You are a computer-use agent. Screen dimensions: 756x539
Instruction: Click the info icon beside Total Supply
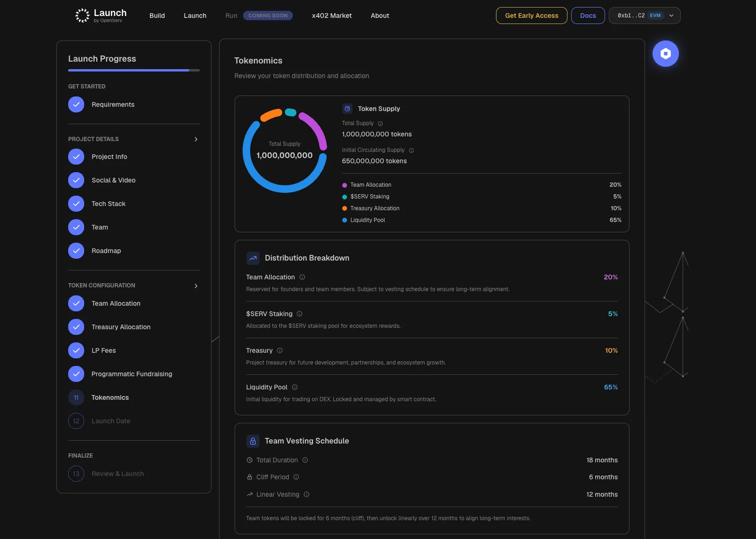[x=380, y=124]
